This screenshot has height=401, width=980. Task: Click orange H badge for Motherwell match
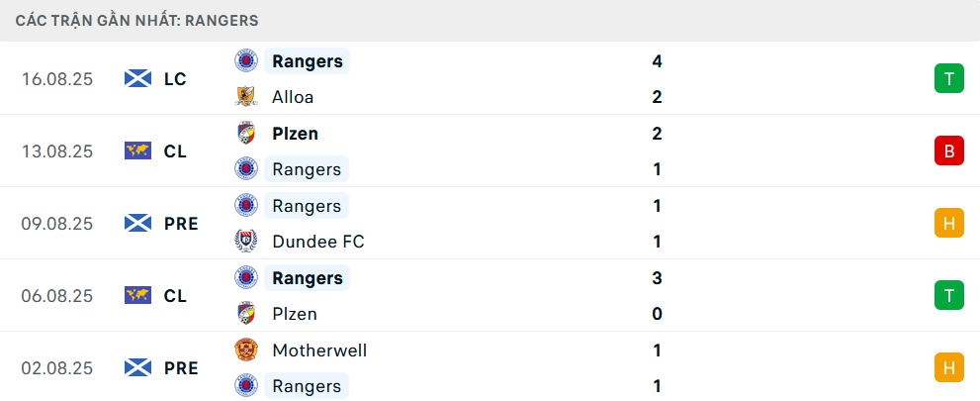coord(948,367)
